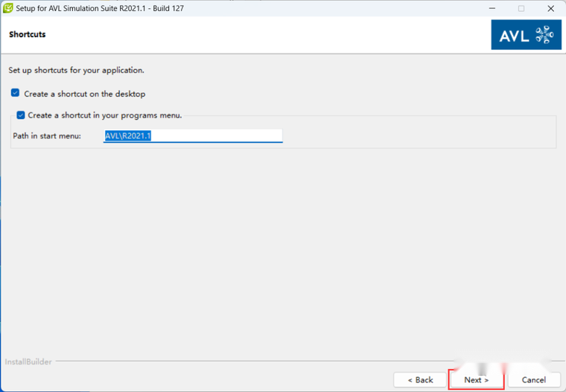The width and height of the screenshot is (566, 392).
Task: Toggle Create a shortcut in your programs menu
Action: 21,115
